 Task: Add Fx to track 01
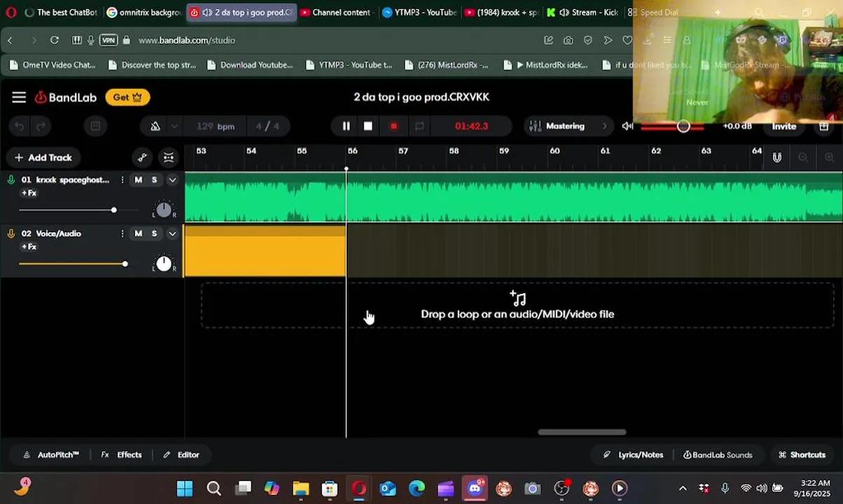point(29,193)
